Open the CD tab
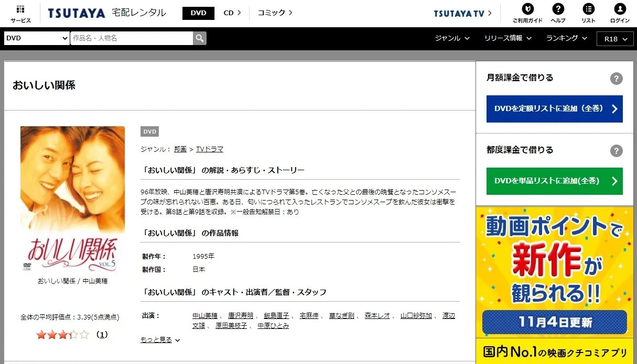Screen dimensions: 637x364 point(232,13)
